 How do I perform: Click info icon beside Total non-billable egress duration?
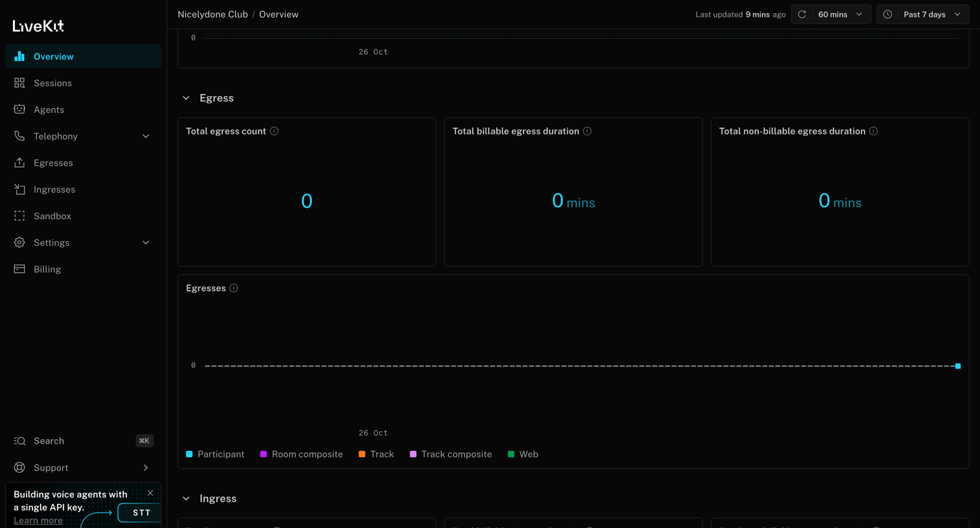874,131
